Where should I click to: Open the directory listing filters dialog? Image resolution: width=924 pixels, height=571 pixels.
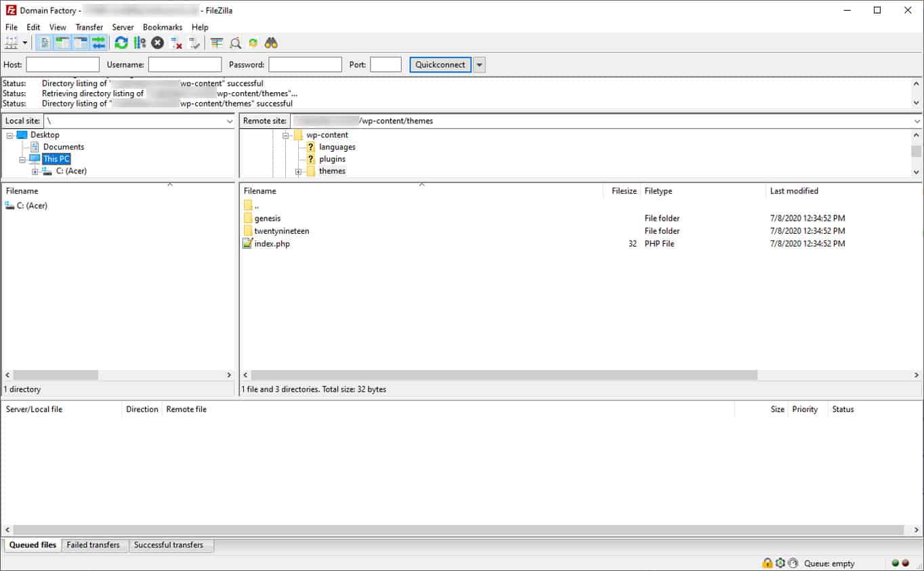pyautogui.click(x=217, y=43)
